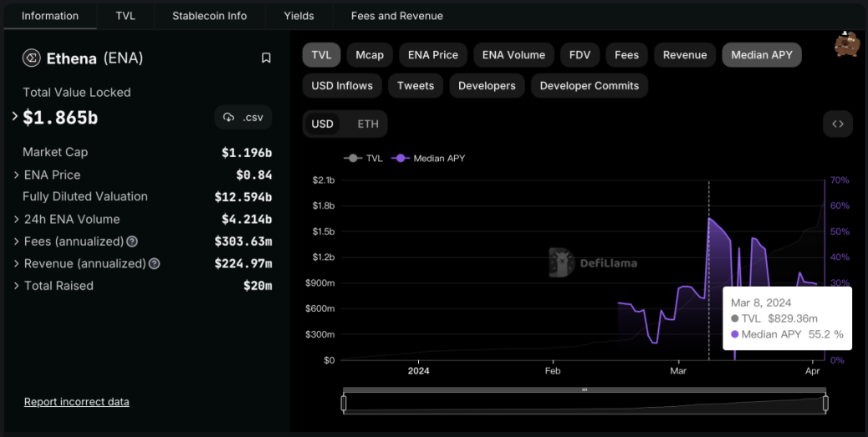Toggle the TVL chart metric
Viewport: 868px width, 437px height.
(x=322, y=55)
